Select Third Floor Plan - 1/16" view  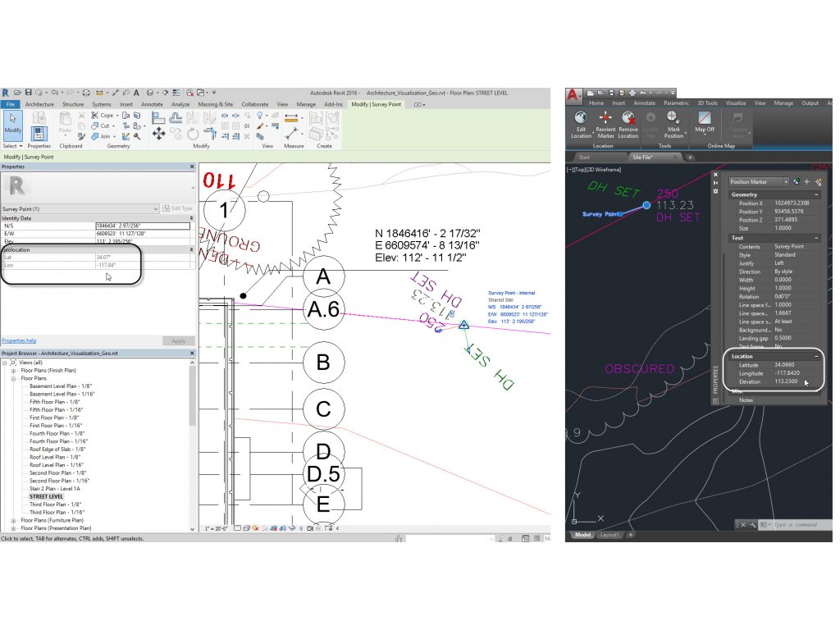[x=57, y=513]
